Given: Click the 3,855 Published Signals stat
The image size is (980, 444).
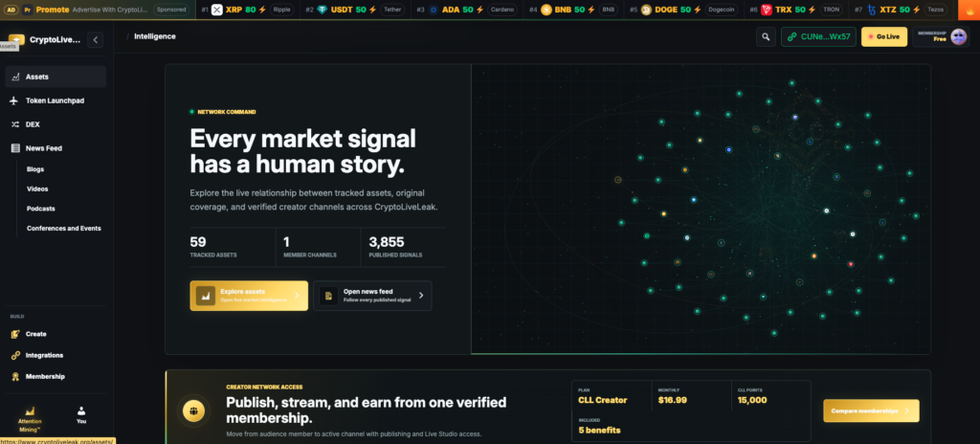Looking at the screenshot, I should [404, 247].
